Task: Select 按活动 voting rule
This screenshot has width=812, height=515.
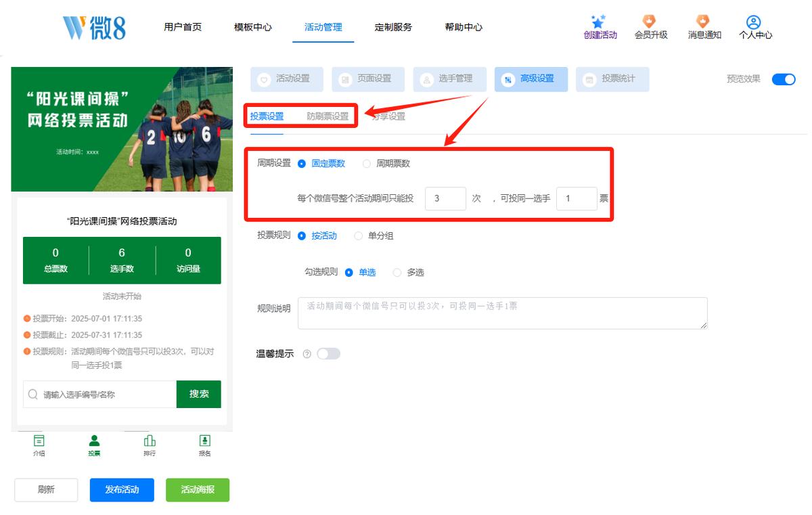Action: [317, 236]
